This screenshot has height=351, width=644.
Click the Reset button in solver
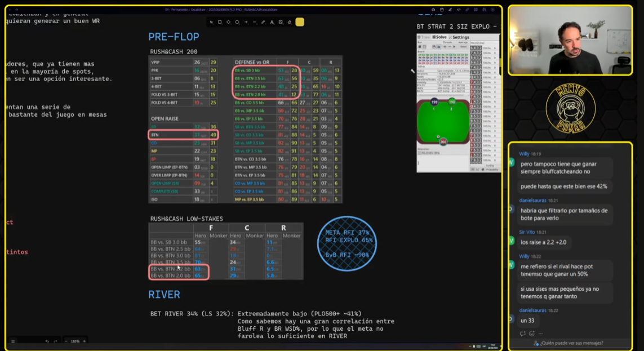pos(464,46)
